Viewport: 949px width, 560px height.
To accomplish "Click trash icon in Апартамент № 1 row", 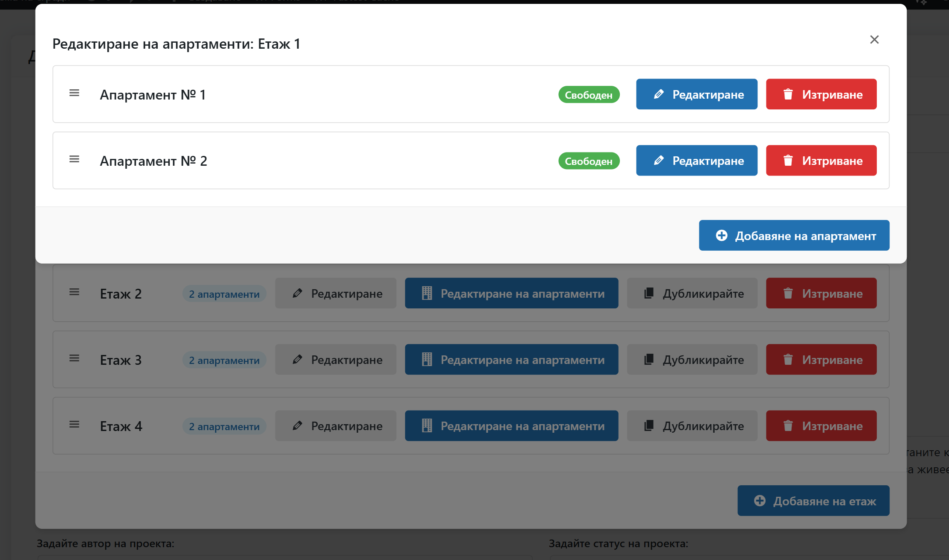I will pyautogui.click(x=788, y=94).
